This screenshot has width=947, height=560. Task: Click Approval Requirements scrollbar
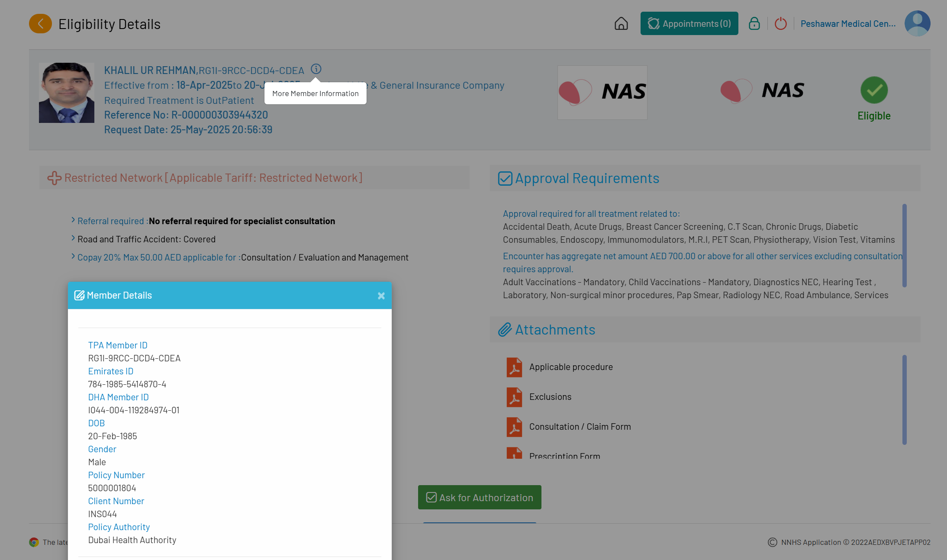[x=904, y=245]
